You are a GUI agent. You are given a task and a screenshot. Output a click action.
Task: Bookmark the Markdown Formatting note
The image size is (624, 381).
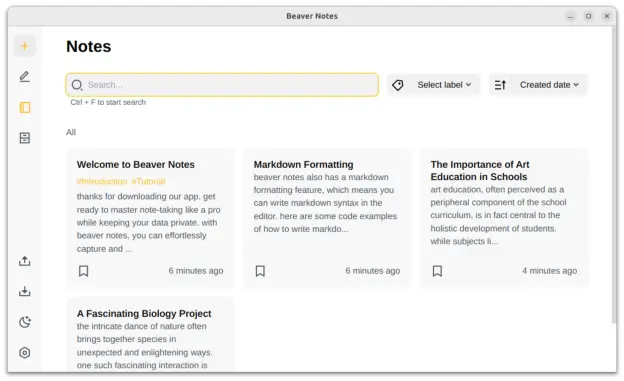260,271
